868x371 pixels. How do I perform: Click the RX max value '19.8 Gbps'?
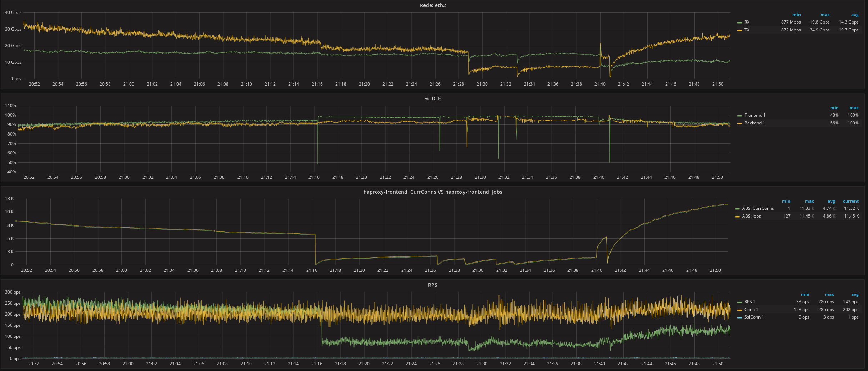coord(819,22)
